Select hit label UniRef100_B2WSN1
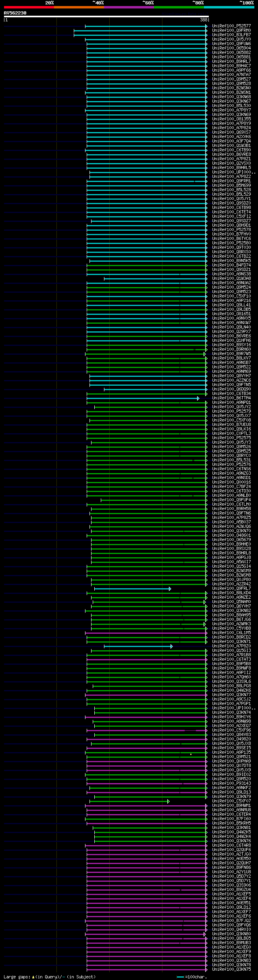258x980 pixels. (x=231, y=93)
